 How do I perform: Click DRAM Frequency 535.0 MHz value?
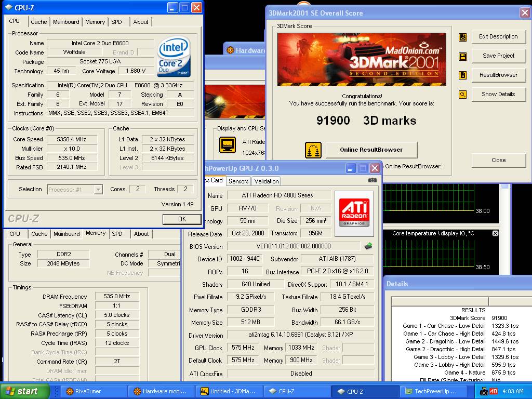[117, 296]
